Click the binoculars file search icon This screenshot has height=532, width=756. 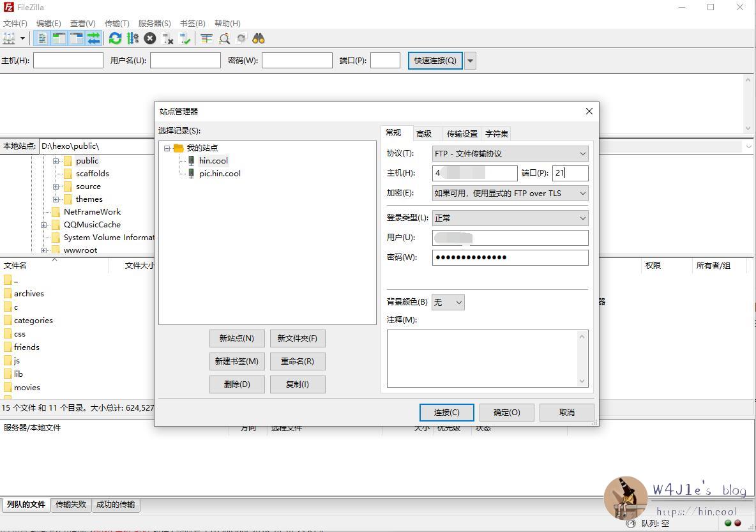point(258,38)
